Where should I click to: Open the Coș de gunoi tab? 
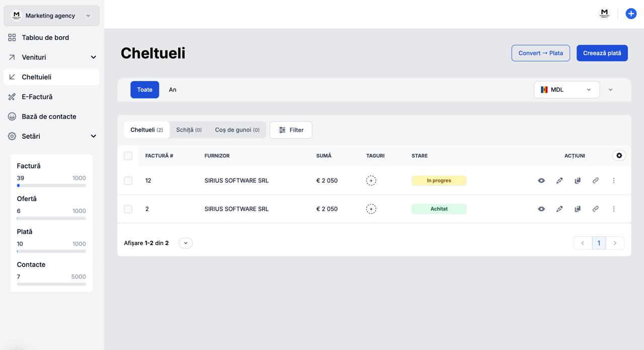click(x=237, y=130)
